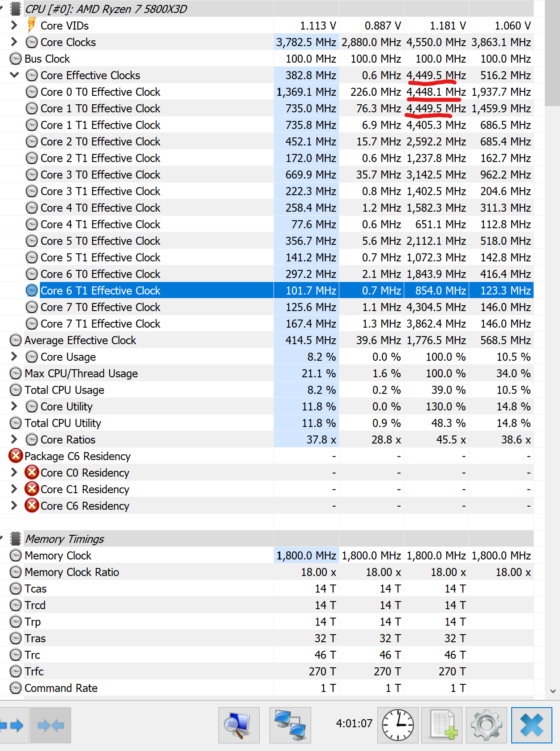Viewport: 560px width, 751px height.
Task: Click the 45.5 x Core Ratios maximum value
Action: (x=451, y=440)
